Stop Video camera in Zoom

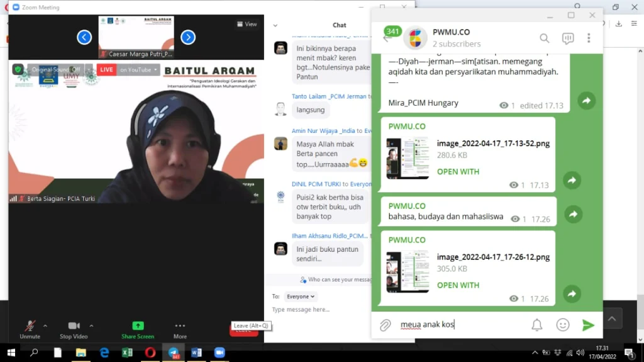pos(74,330)
